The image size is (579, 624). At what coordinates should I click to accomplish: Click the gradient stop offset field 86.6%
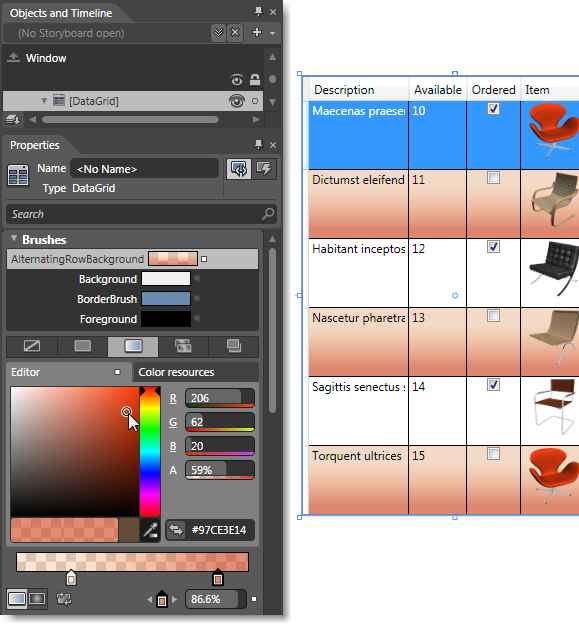pos(215,599)
